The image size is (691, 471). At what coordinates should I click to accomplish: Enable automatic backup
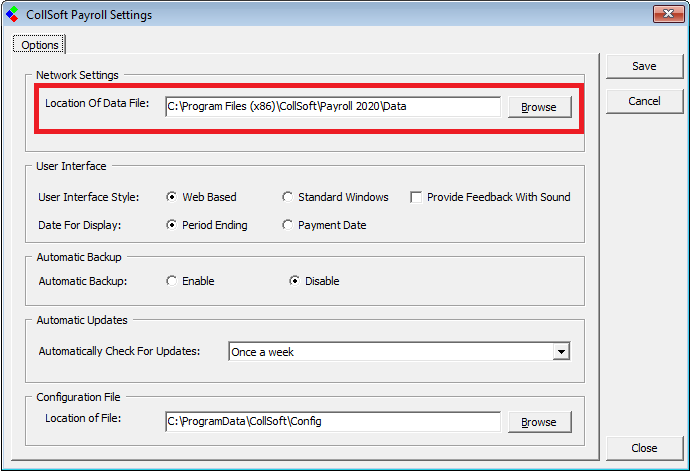(190, 281)
